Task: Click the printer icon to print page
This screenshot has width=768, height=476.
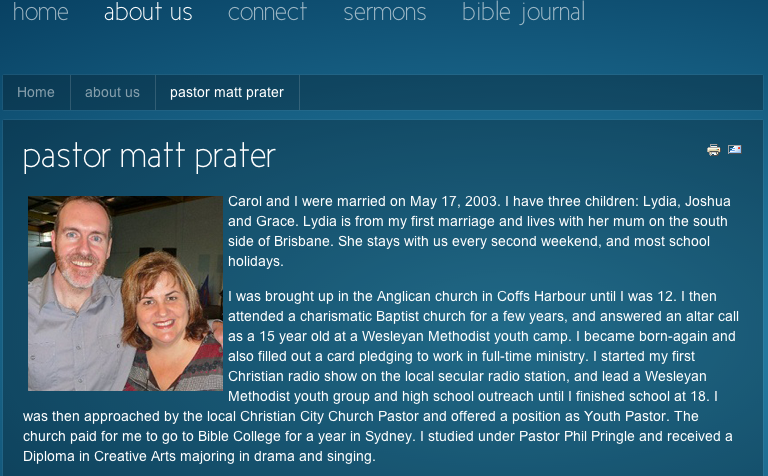Action: 713,150
